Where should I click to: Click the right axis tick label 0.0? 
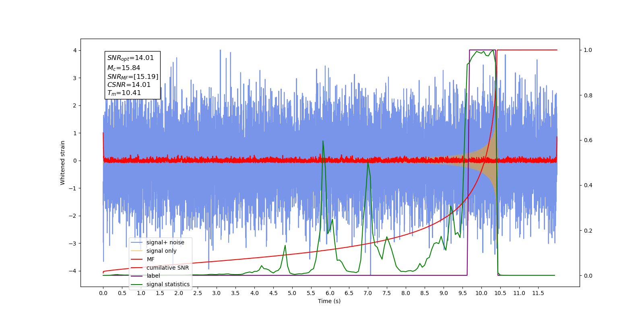(588, 276)
